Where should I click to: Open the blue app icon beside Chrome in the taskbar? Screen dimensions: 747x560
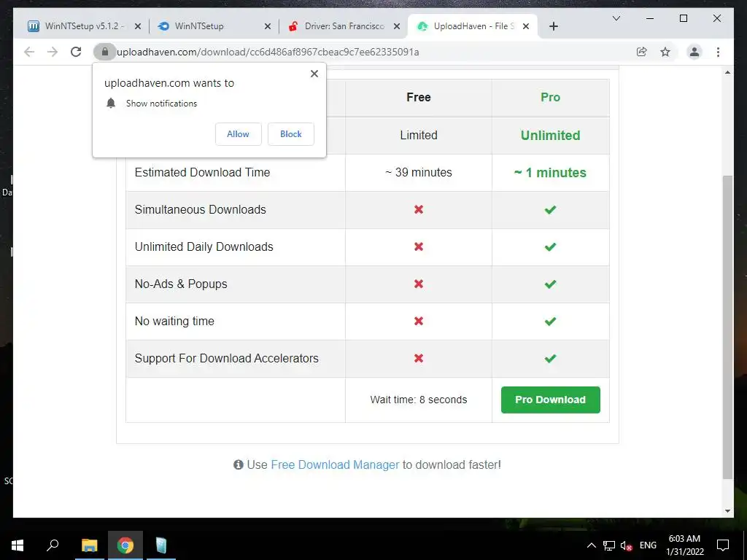click(161, 545)
